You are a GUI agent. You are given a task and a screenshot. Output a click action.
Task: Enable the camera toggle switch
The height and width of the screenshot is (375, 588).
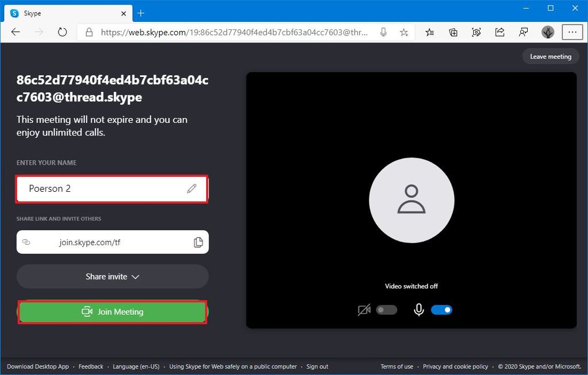click(x=386, y=310)
